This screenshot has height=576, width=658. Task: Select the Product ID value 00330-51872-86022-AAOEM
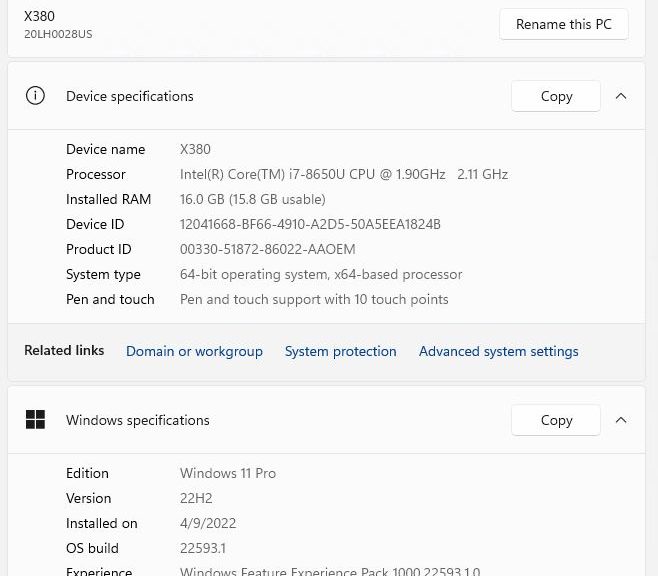point(268,249)
